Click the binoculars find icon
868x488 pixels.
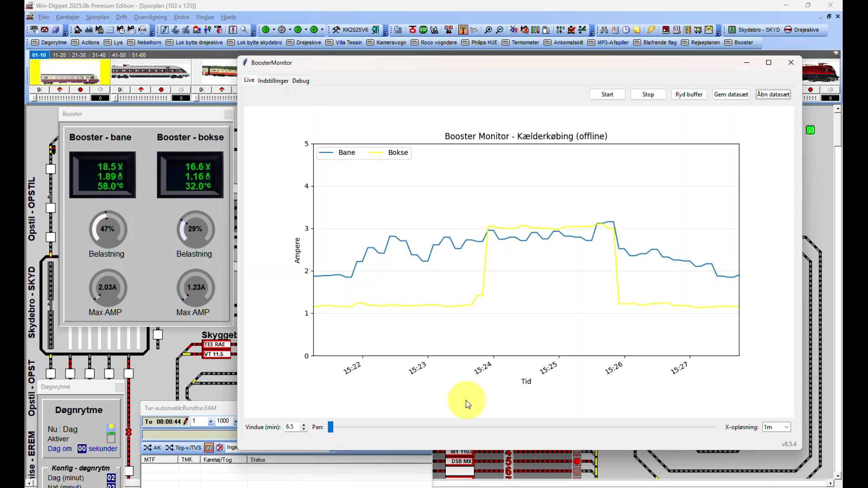[604, 30]
